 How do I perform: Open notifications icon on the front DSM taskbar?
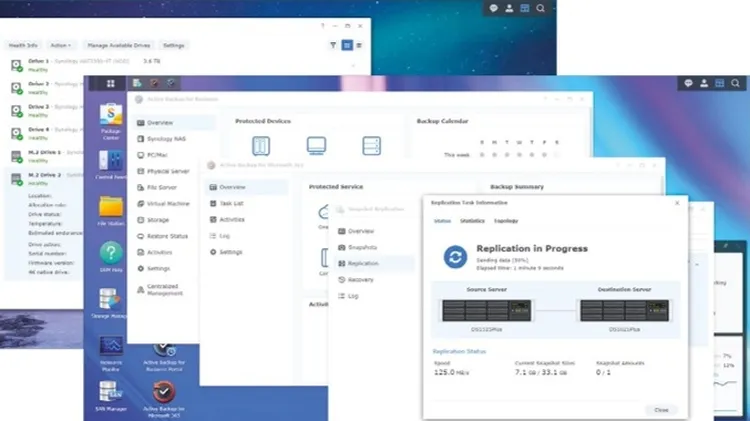click(688, 83)
